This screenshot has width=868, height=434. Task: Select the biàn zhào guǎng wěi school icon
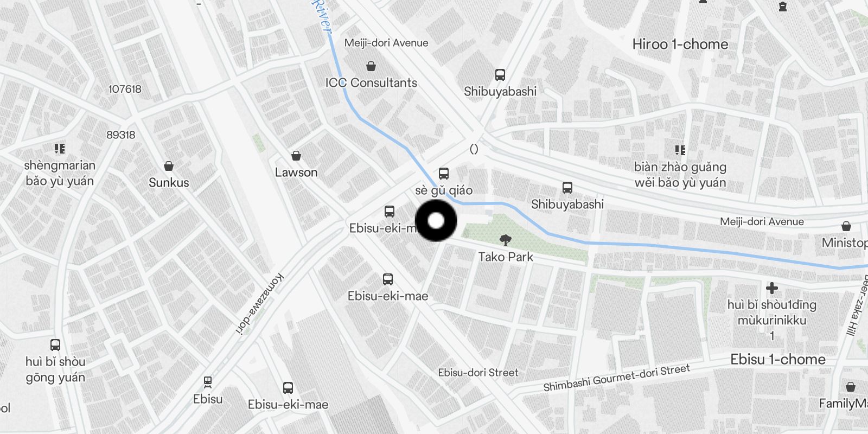[680, 150]
